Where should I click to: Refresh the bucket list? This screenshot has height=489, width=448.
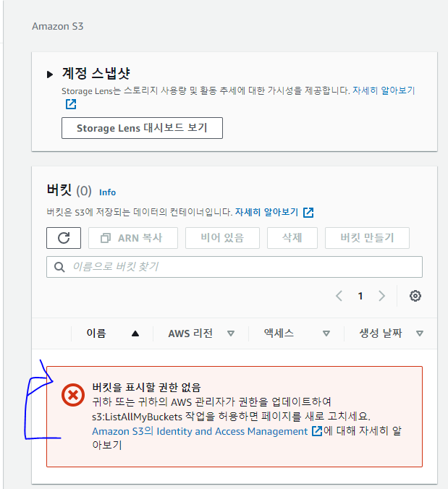pyautogui.click(x=64, y=238)
